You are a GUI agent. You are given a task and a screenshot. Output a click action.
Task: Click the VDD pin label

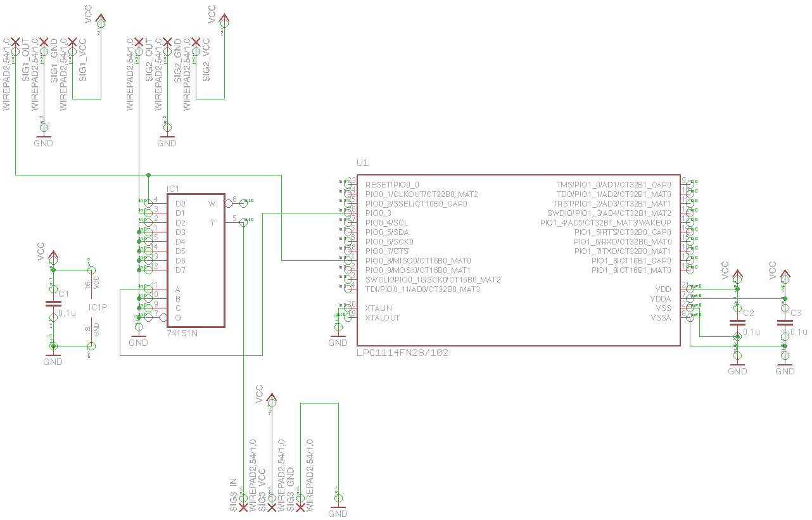pyautogui.click(x=663, y=289)
